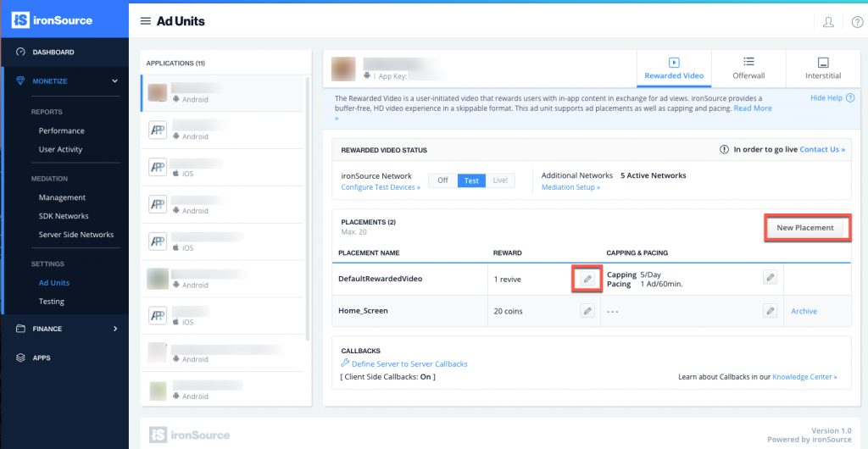The width and height of the screenshot is (868, 449).
Task: Click the Contact Us link
Action: pos(822,149)
